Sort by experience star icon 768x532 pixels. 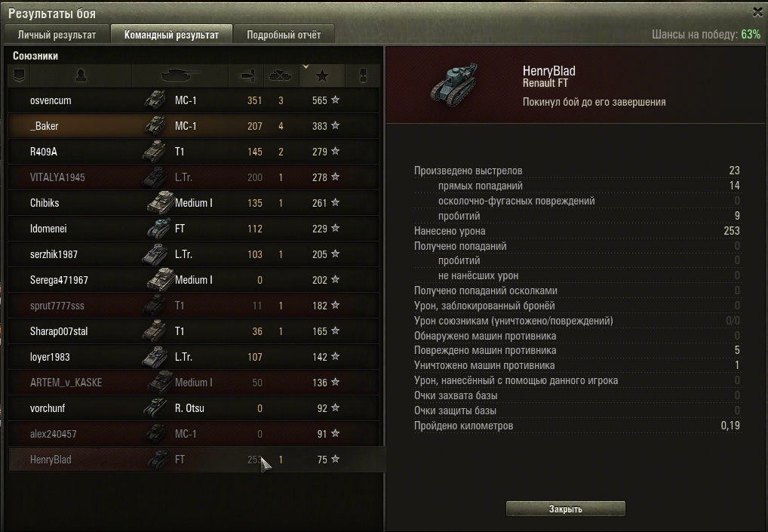322,76
